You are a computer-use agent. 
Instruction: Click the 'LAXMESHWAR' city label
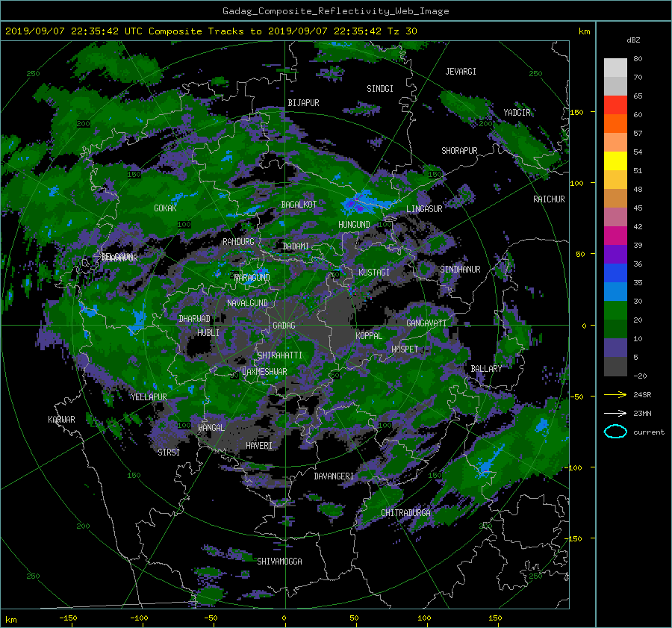pos(264,372)
